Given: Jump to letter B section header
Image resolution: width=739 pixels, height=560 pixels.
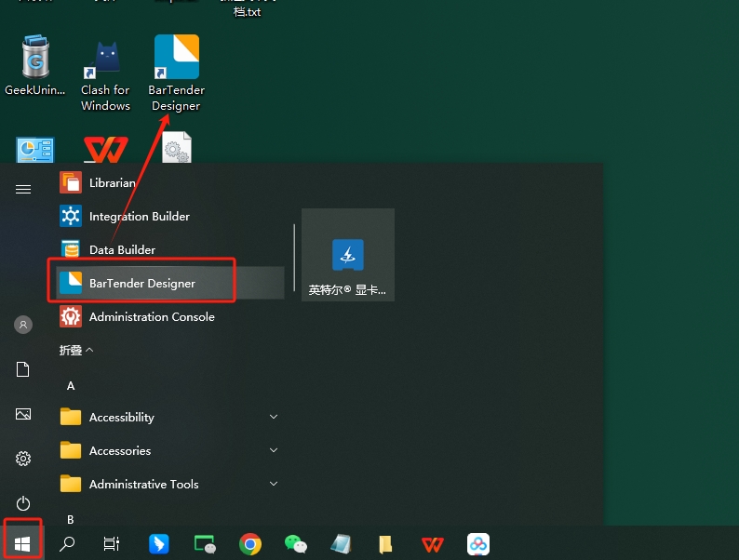Looking at the screenshot, I should (x=70, y=519).
